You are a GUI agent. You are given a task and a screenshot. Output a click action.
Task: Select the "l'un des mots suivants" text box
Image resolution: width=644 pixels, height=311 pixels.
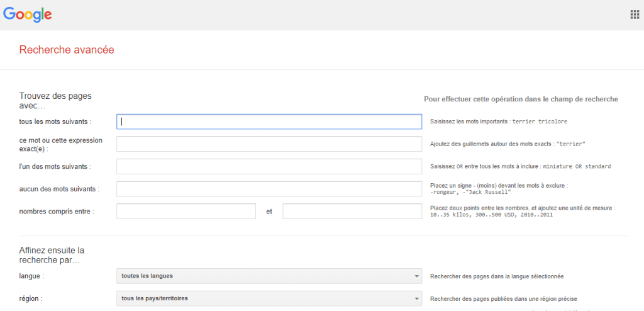coord(269,167)
